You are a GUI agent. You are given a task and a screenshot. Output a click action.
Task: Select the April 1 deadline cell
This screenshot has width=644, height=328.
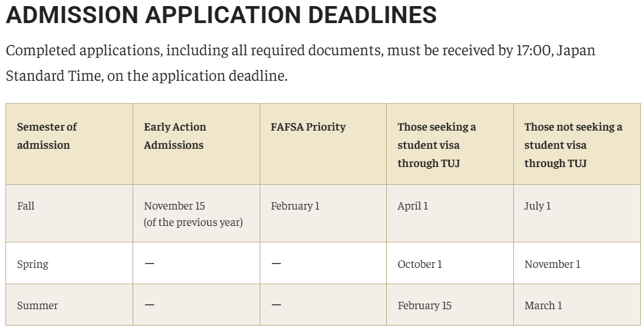click(412, 206)
